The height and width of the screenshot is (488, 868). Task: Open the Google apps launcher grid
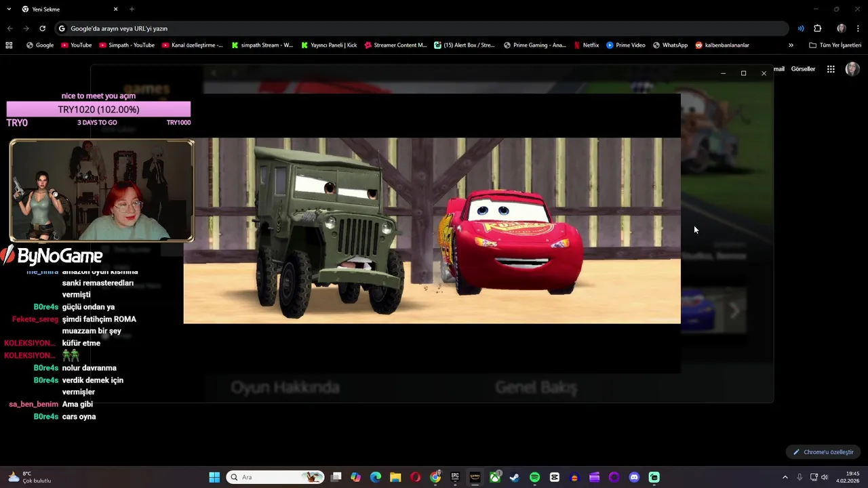[x=831, y=69]
